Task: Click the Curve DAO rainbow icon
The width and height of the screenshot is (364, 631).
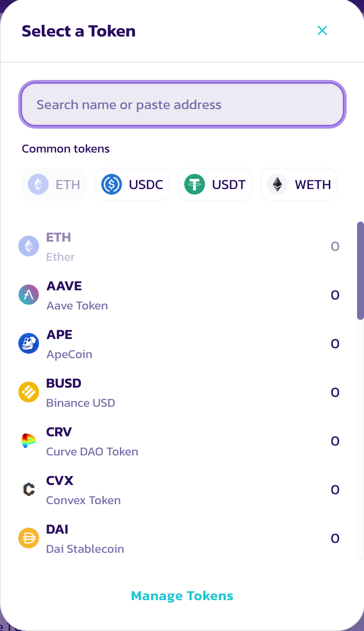Action: click(29, 441)
